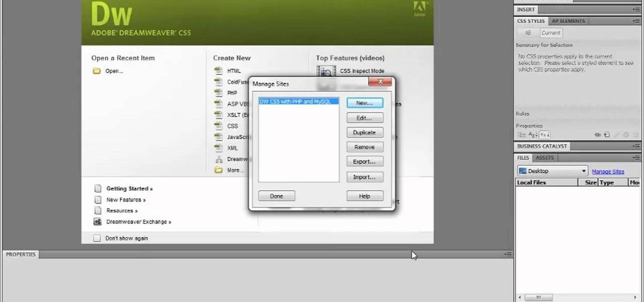Click the Attach Style Sheet icon
The width and height of the screenshot is (644, 302).
[x=598, y=135]
